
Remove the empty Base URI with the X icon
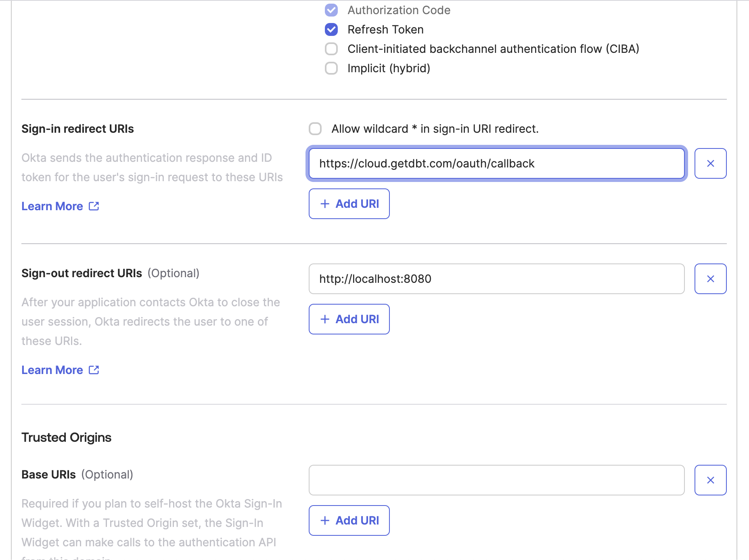[710, 480]
